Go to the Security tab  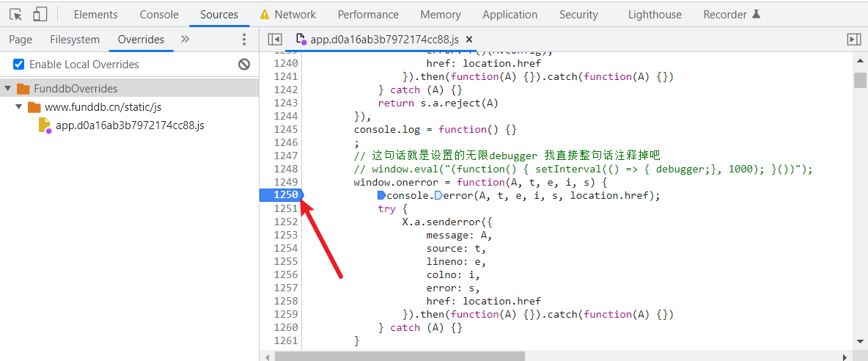coord(578,15)
